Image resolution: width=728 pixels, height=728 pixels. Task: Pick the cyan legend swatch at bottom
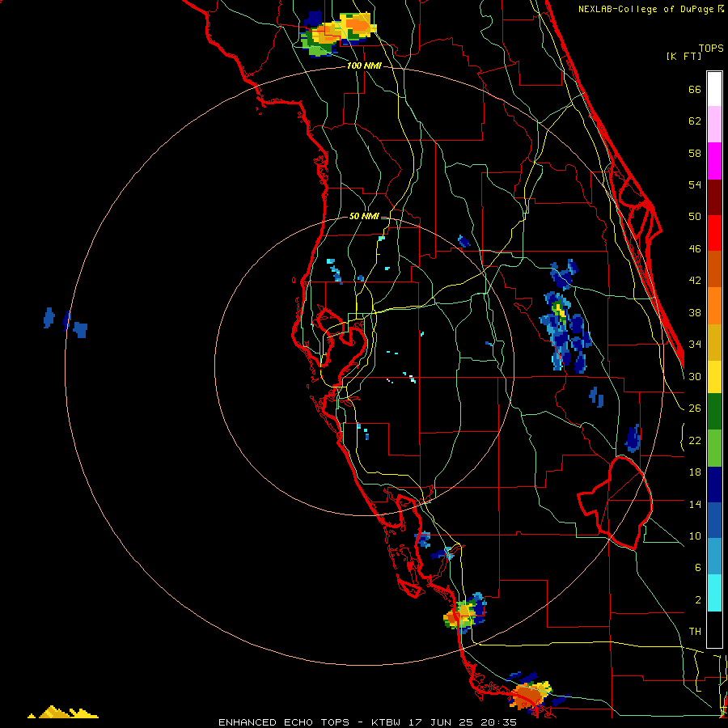714,594
